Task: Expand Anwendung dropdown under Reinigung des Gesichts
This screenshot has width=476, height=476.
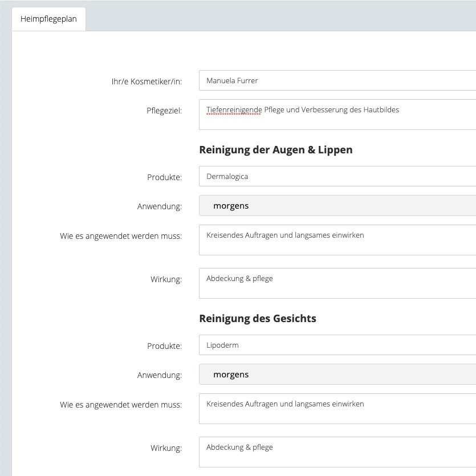Action: tap(336, 375)
